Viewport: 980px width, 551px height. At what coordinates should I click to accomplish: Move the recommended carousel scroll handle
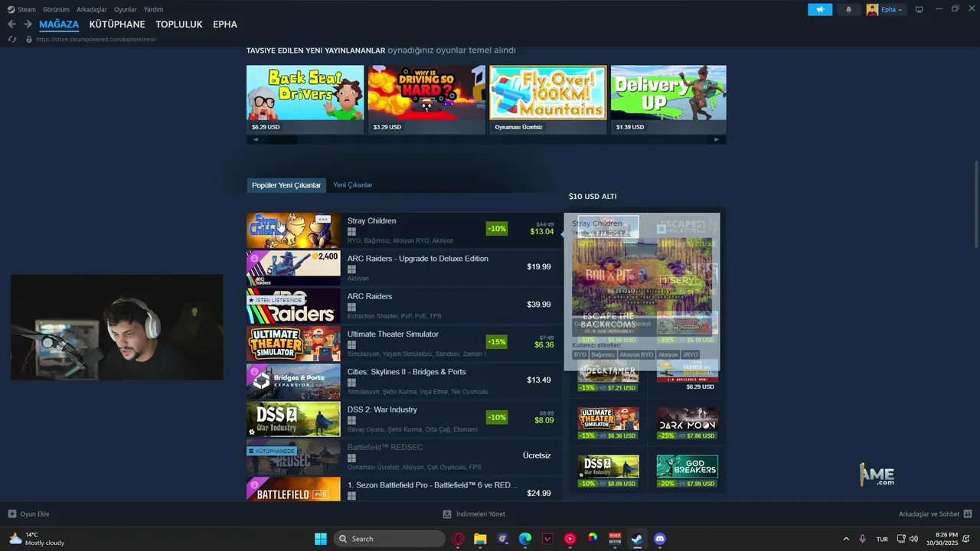(281, 139)
